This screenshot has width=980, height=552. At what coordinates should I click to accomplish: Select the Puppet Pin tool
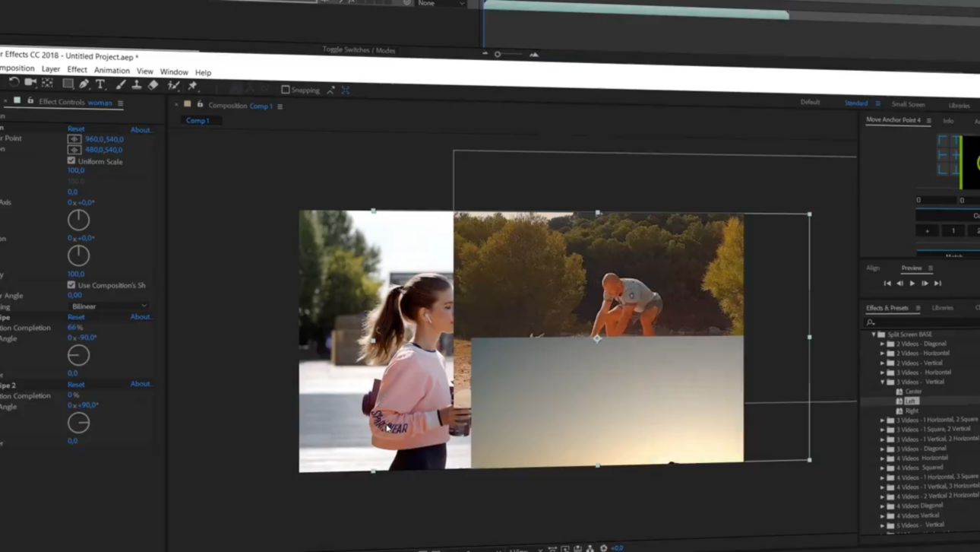point(194,84)
